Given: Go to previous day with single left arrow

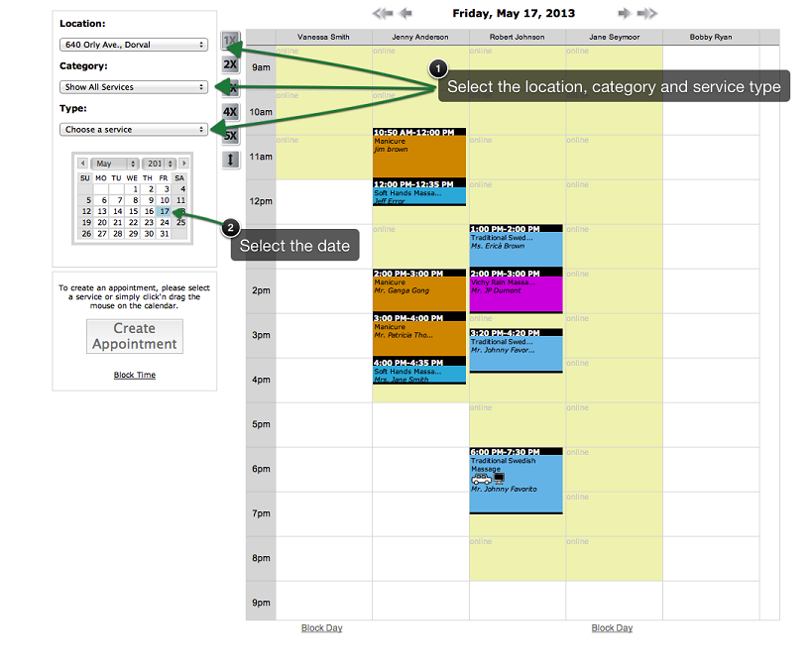Looking at the screenshot, I should (x=406, y=14).
